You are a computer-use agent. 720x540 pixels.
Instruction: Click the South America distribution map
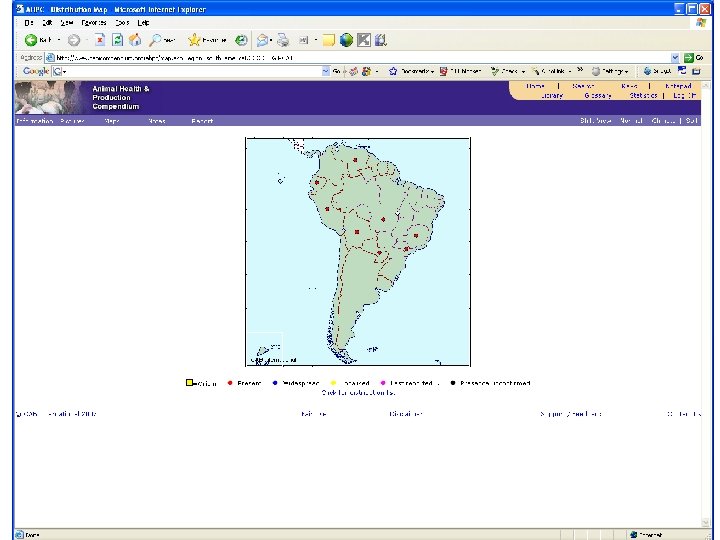coord(358,252)
